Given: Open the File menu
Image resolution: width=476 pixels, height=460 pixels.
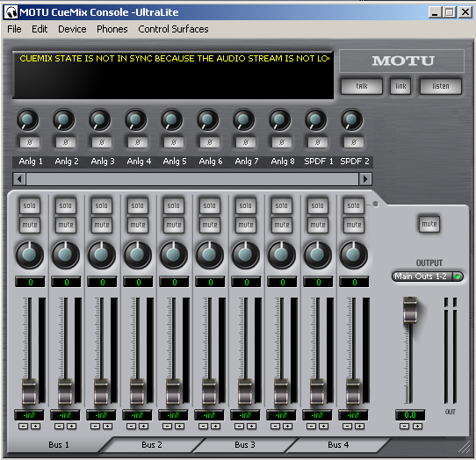Looking at the screenshot, I should 14,29.
